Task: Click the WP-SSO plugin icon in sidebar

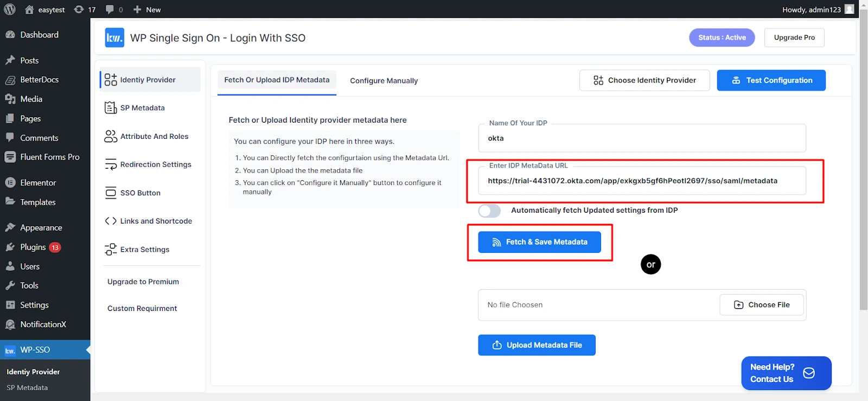Action: tap(10, 351)
